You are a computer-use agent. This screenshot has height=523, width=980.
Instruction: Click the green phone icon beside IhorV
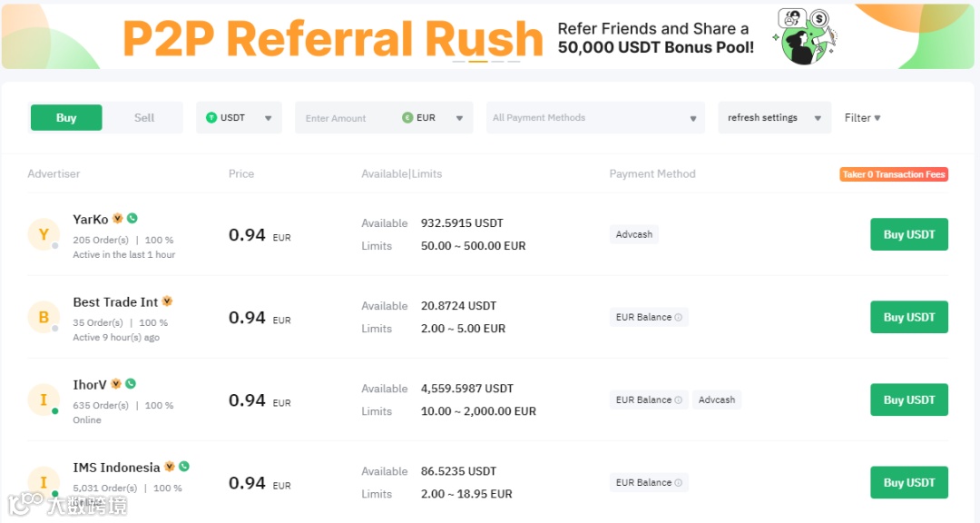[x=131, y=384]
